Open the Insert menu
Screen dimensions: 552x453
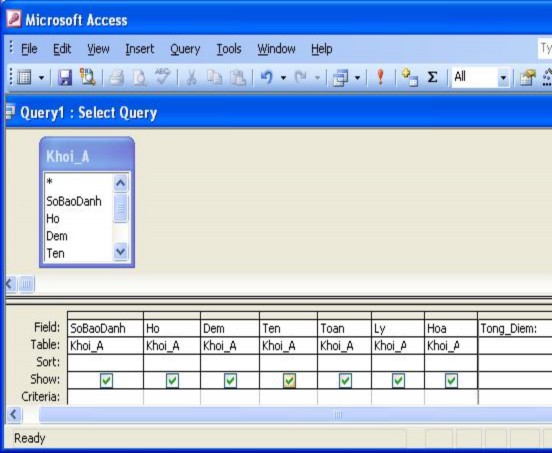140,49
